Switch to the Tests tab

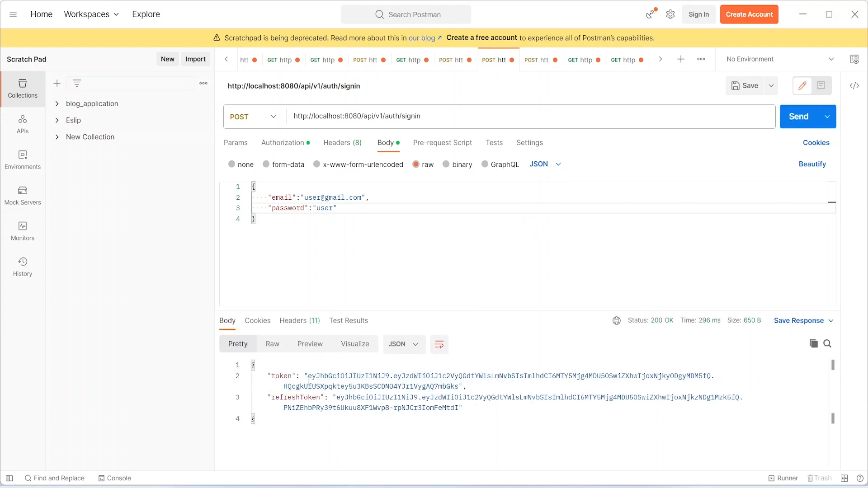[494, 143]
